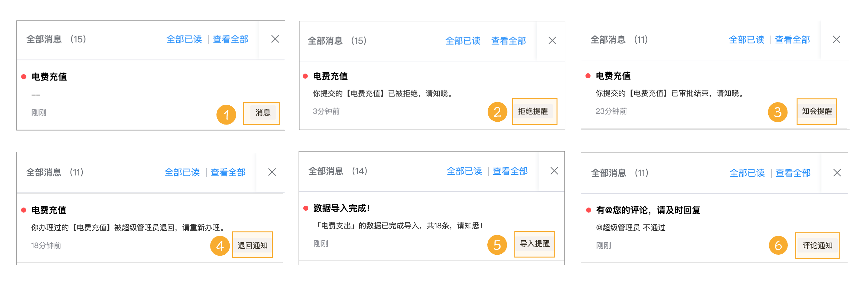Click the red unread dot beside 电费充值 in first panel

[x=23, y=77]
